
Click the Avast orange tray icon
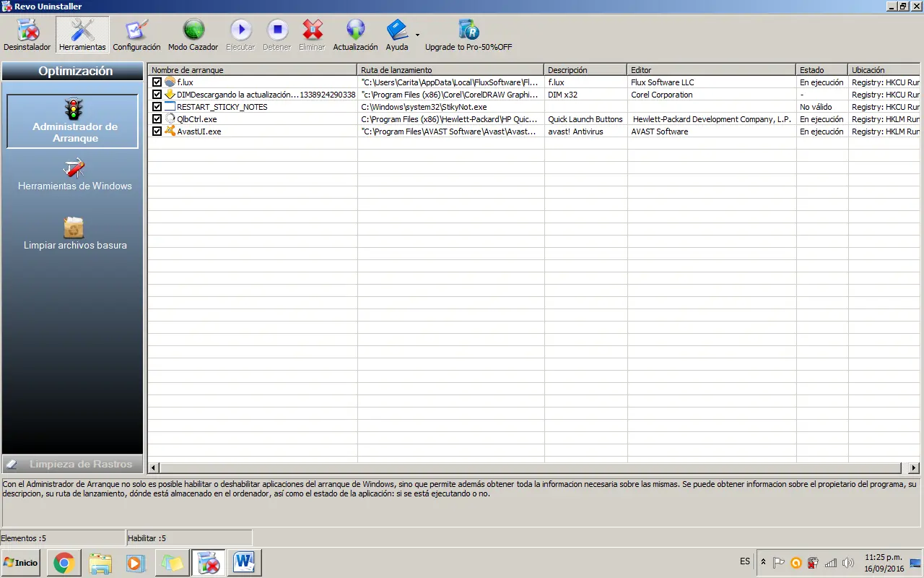[796, 562]
